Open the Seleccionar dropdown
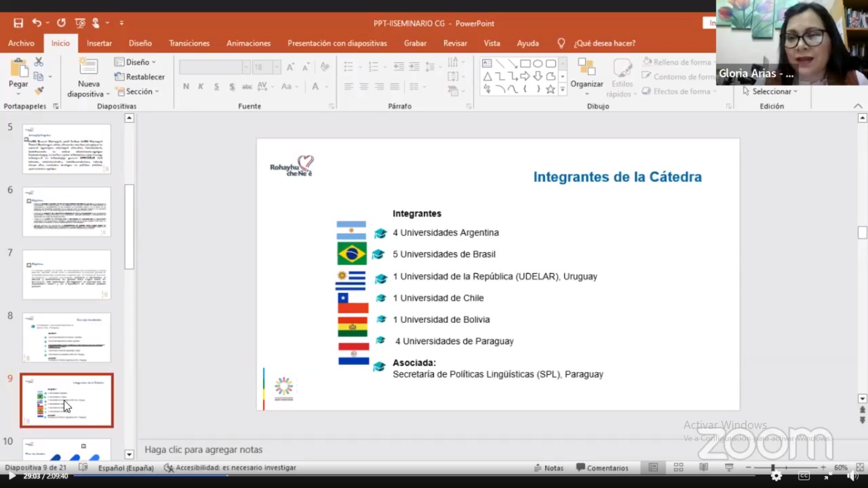The height and width of the screenshot is (488, 868). tap(771, 92)
